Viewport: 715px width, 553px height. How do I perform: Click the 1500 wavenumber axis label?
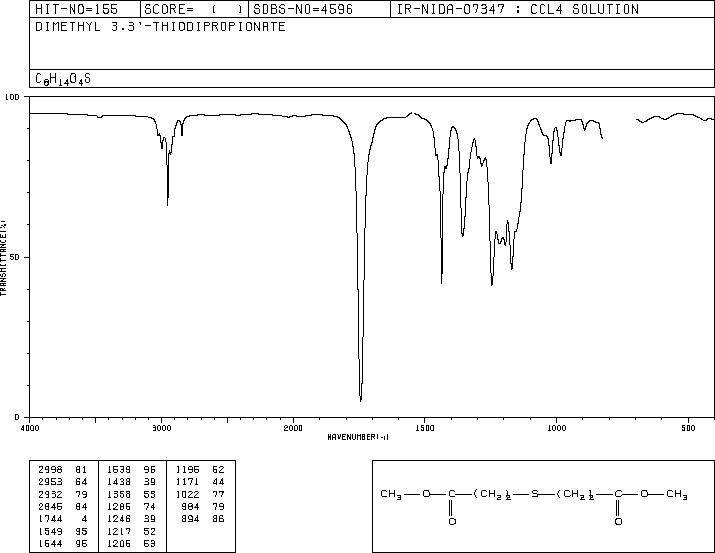(425, 428)
